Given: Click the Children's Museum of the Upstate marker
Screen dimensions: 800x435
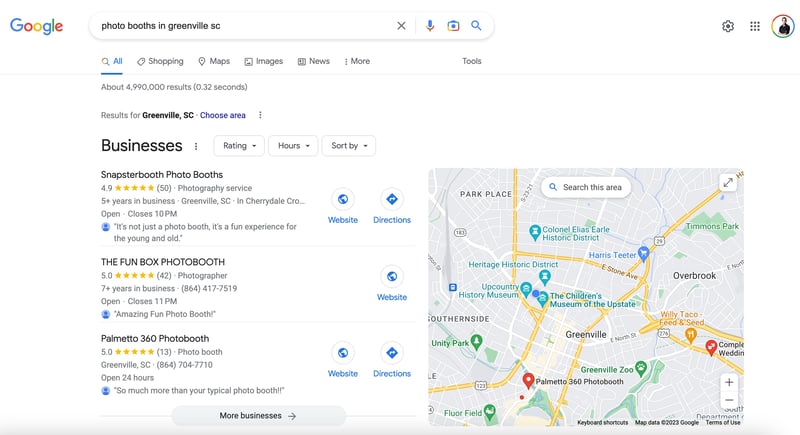Looking at the screenshot, I should tap(543, 298).
